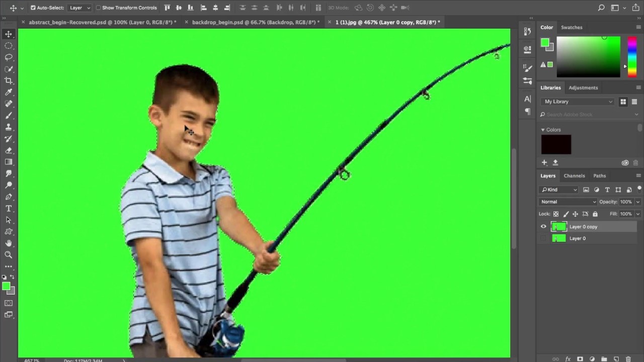644x362 pixels.
Task: Activate the Zoom tool
Action: point(8,254)
